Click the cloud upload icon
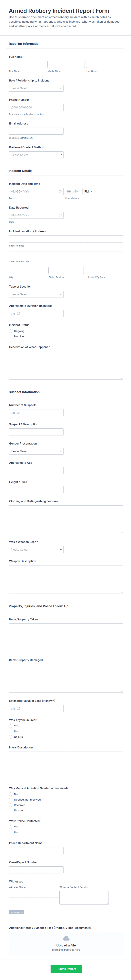The image size is (131, 980). [x=66, y=939]
